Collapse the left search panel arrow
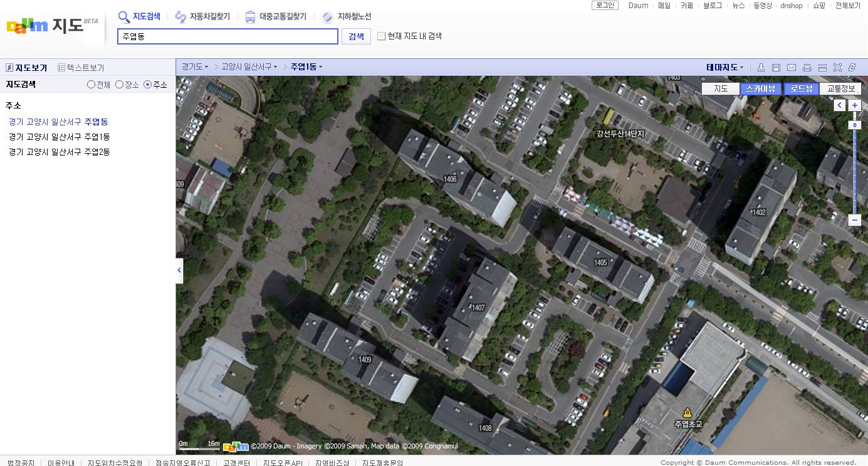Image resolution: width=868 pixels, height=466 pixels. pyautogui.click(x=179, y=270)
